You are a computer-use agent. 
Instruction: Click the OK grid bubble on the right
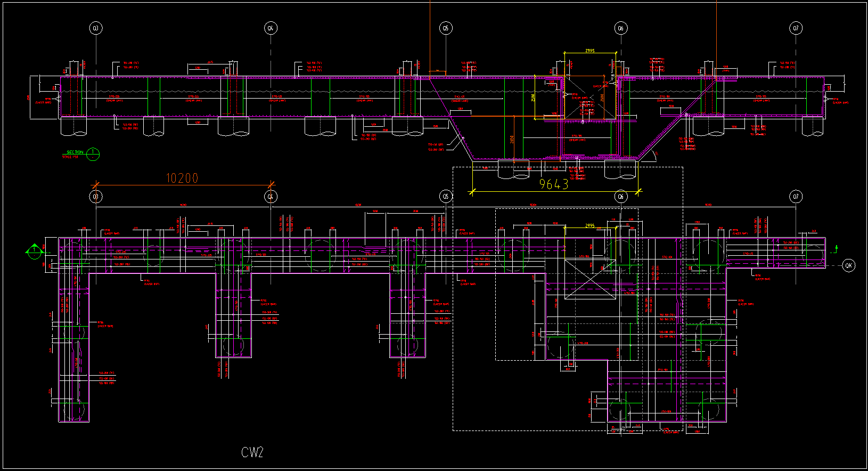click(x=849, y=265)
